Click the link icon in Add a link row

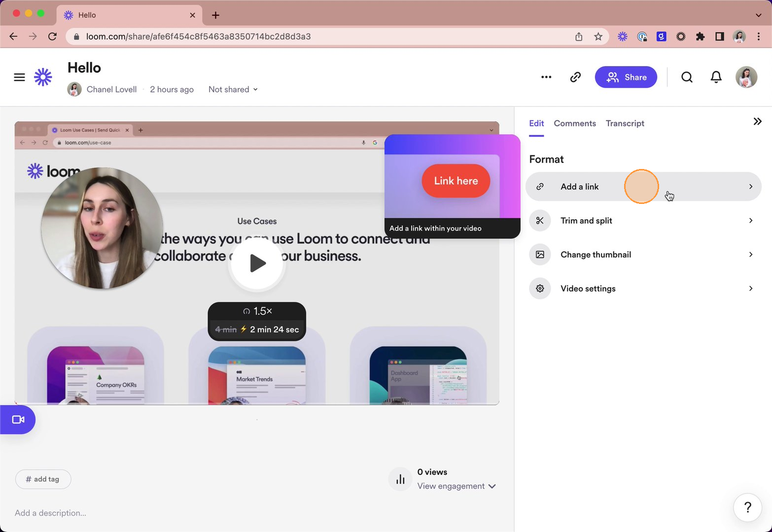pyautogui.click(x=540, y=187)
